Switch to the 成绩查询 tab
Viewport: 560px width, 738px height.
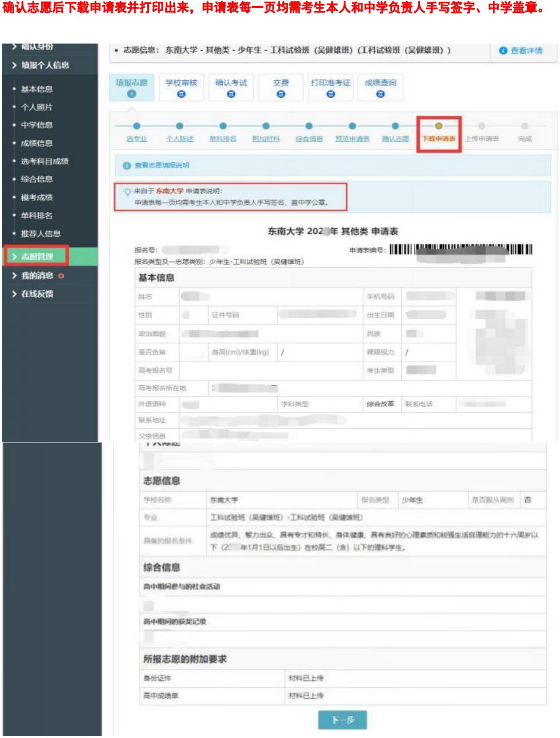coord(380,88)
